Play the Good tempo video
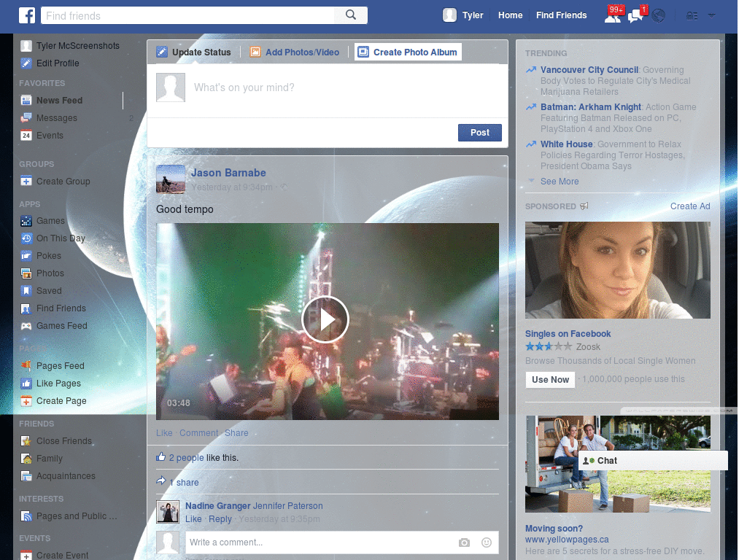This screenshot has height=560, width=747. [x=325, y=319]
